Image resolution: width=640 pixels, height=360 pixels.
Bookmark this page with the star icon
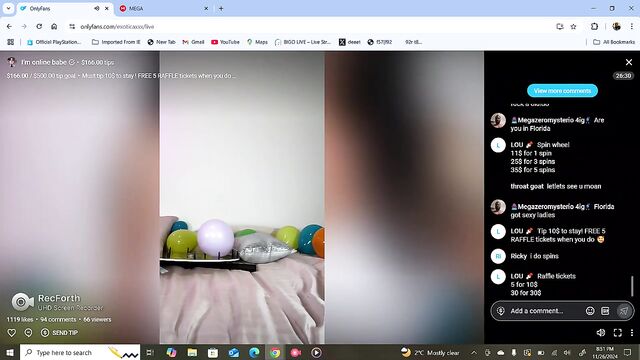[x=573, y=27]
